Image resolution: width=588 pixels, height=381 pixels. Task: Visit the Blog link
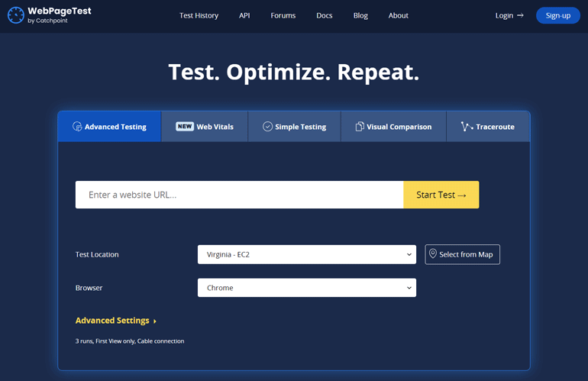360,15
